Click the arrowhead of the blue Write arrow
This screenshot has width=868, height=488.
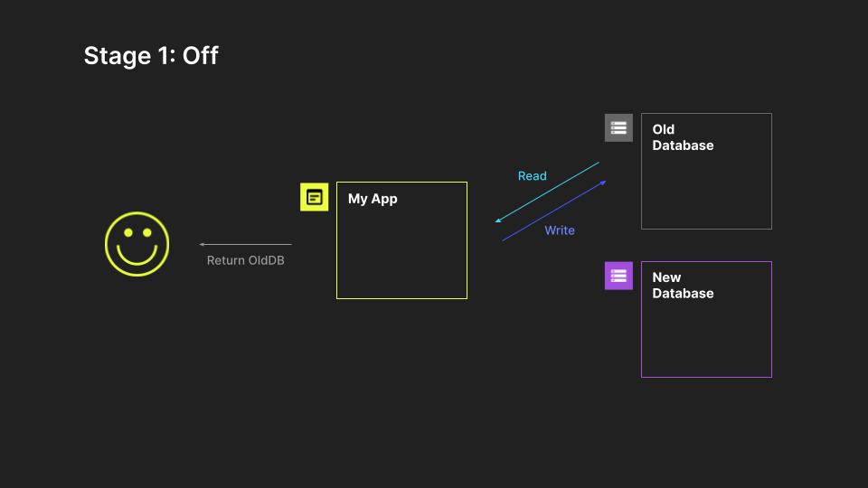pos(603,183)
